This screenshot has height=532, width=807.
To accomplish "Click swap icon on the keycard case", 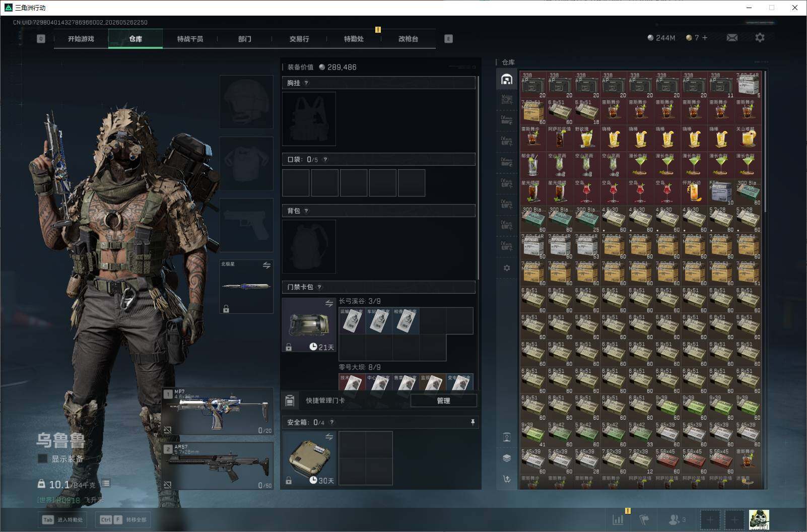I will pyautogui.click(x=329, y=303).
